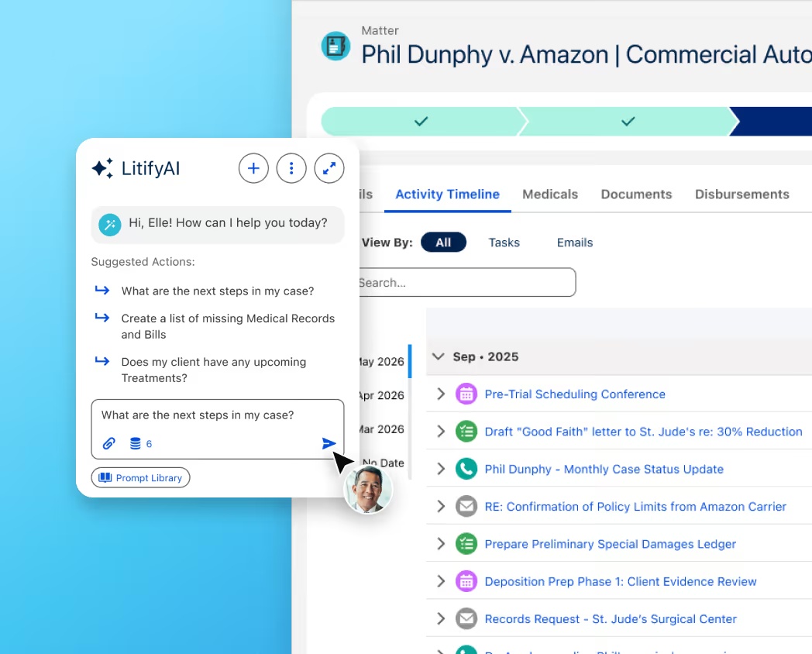Viewport: 812px width, 654px height.
Task: Expand the LitifyAI panel to full size
Action: 329,168
